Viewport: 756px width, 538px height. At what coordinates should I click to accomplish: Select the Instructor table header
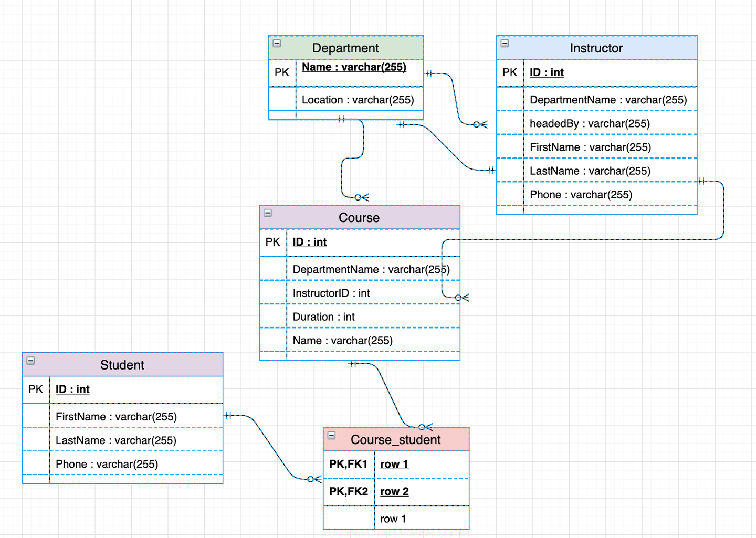(597, 48)
